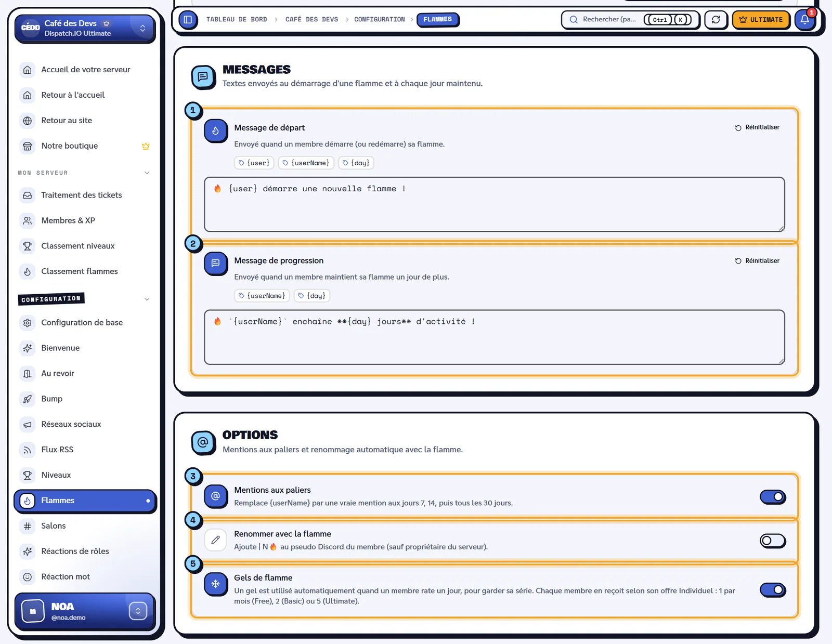Insert {user} tag in Message de départ
The height and width of the screenshot is (644, 832).
click(x=254, y=163)
